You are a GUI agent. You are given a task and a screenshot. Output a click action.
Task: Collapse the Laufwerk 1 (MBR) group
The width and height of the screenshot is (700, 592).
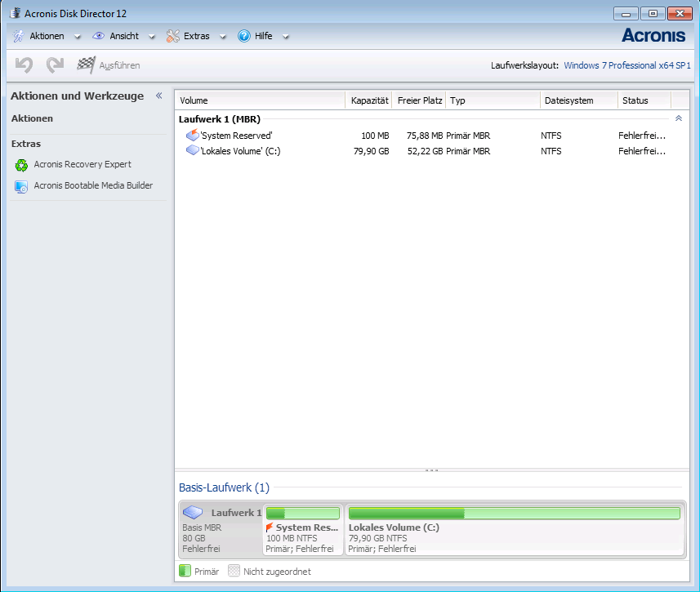(x=678, y=118)
